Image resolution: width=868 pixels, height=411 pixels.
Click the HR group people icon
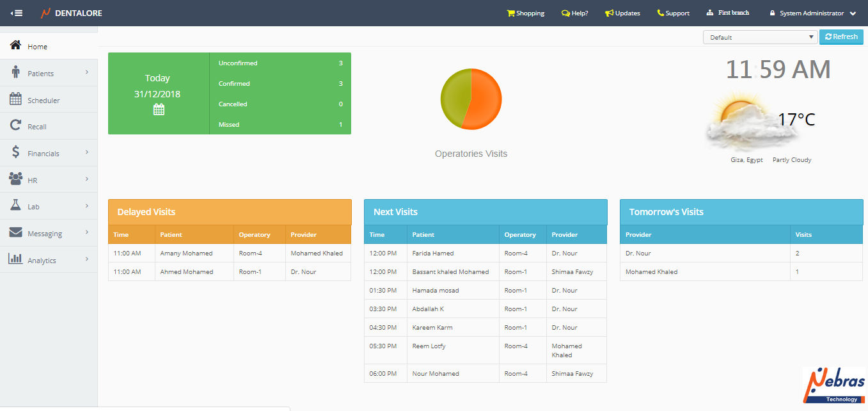[x=16, y=179]
